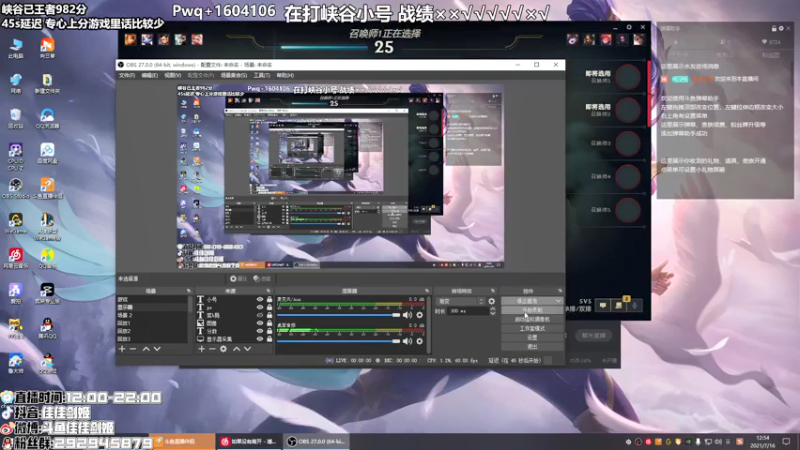Click the stop streaming button

(x=528, y=301)
